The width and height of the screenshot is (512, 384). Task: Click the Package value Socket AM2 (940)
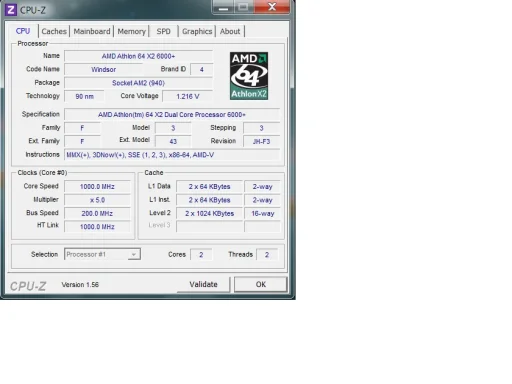pyautogui.click(x=138, y=83)
